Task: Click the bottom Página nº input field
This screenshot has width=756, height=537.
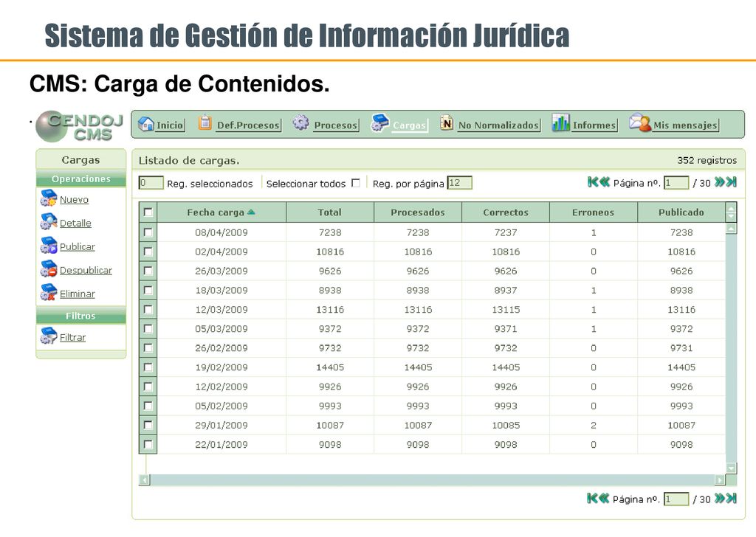Action: tap(676, 499)
